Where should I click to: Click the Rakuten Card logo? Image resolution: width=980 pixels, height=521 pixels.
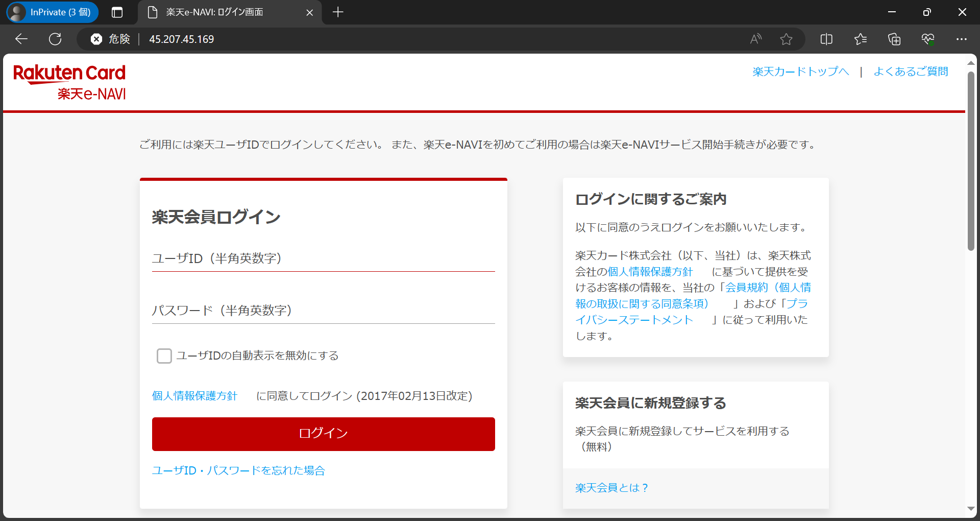69,82
